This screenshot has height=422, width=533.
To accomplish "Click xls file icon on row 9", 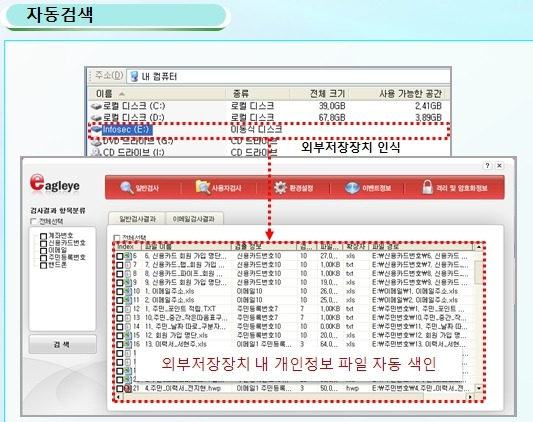I will click(x=128, y=282).
